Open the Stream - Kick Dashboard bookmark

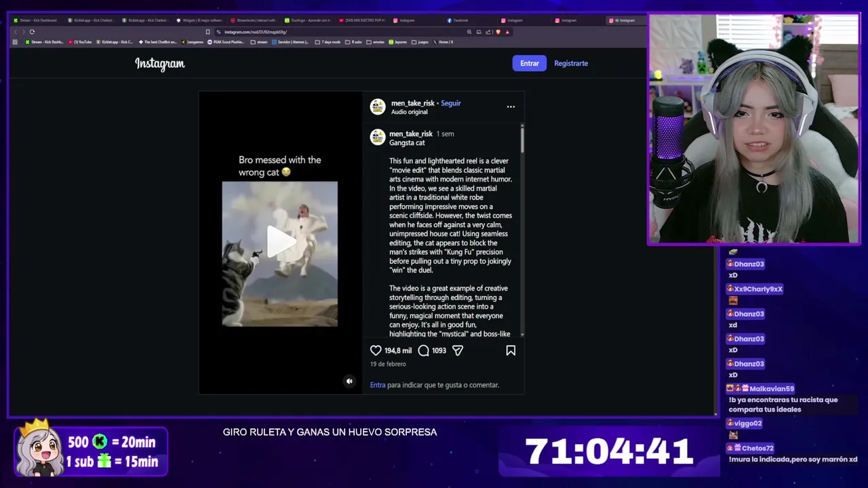(x=45, y=42)
